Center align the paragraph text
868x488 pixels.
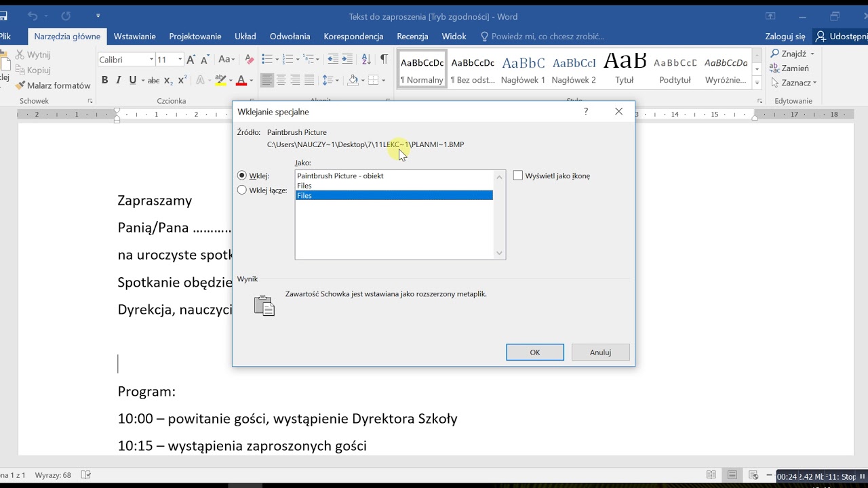point(281,80)
